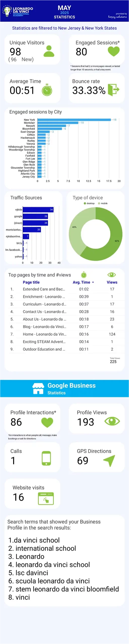Click the Average Time stopwatch icon

tap(47, 90)
